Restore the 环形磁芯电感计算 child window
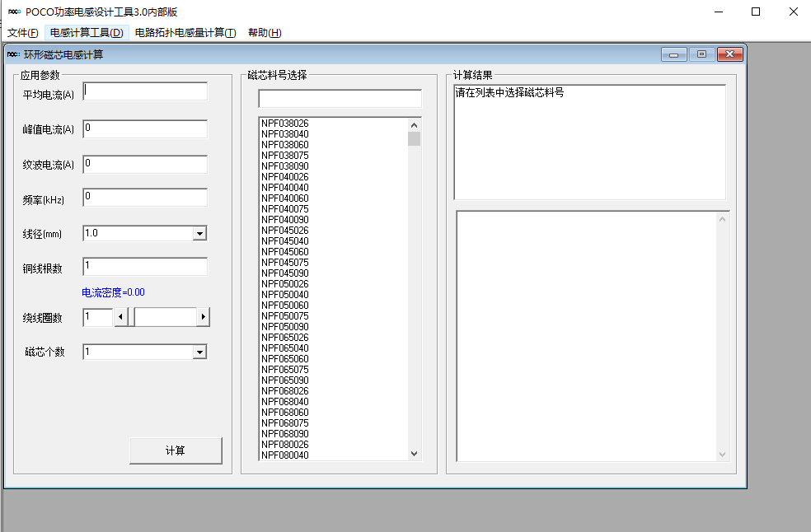The width and height of the screenshot is (811, 532). pos(702,54)
